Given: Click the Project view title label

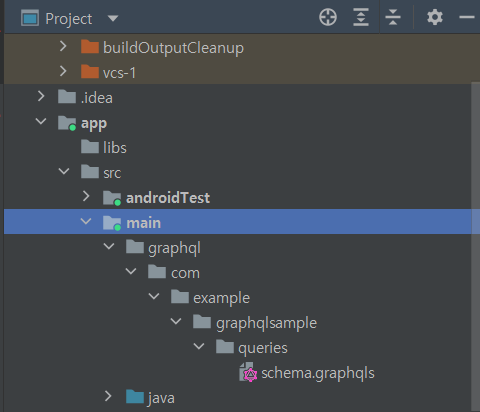Looking at the screenshot, I should pos(69,19).
